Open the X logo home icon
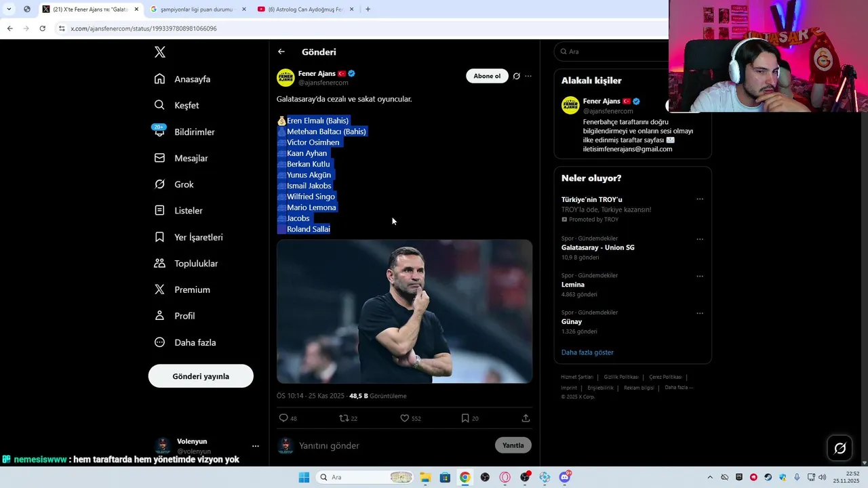 point(160,52)
